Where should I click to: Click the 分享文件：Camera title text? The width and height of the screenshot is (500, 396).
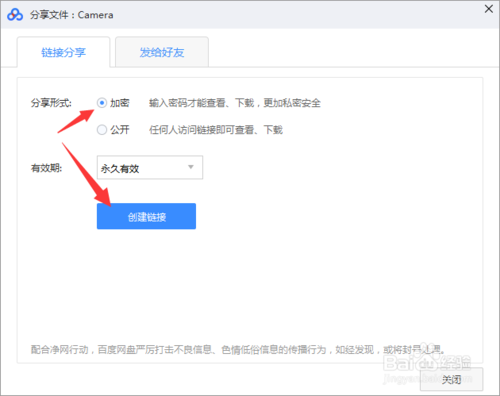[72, 15]
